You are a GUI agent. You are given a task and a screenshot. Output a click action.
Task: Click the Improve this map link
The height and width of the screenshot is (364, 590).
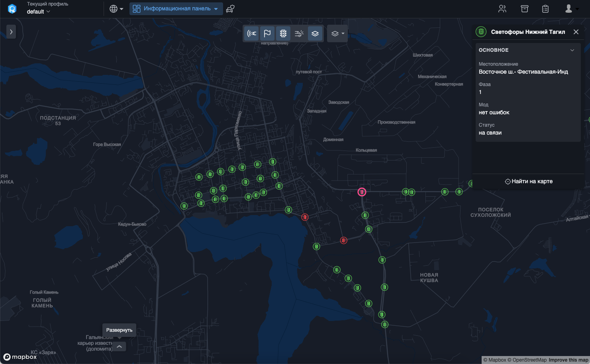568,360
